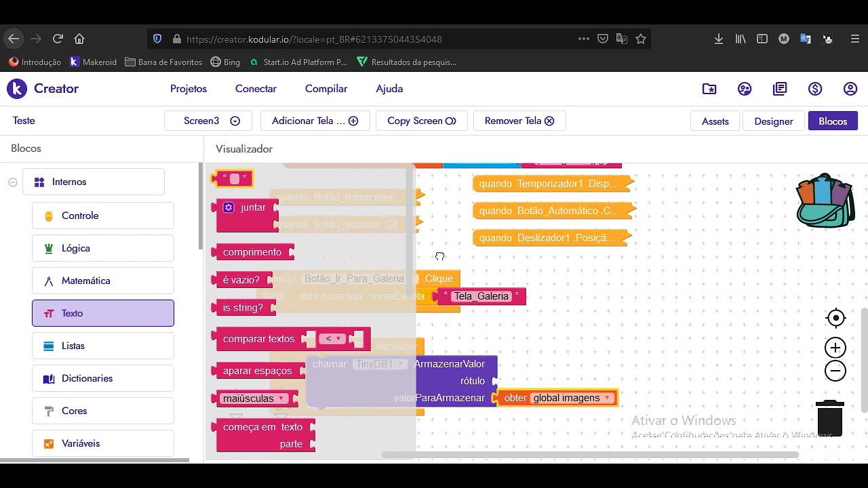Screen dimensions: 868x488
Task: Open the Ajuda menu
Action: (389, 89)
